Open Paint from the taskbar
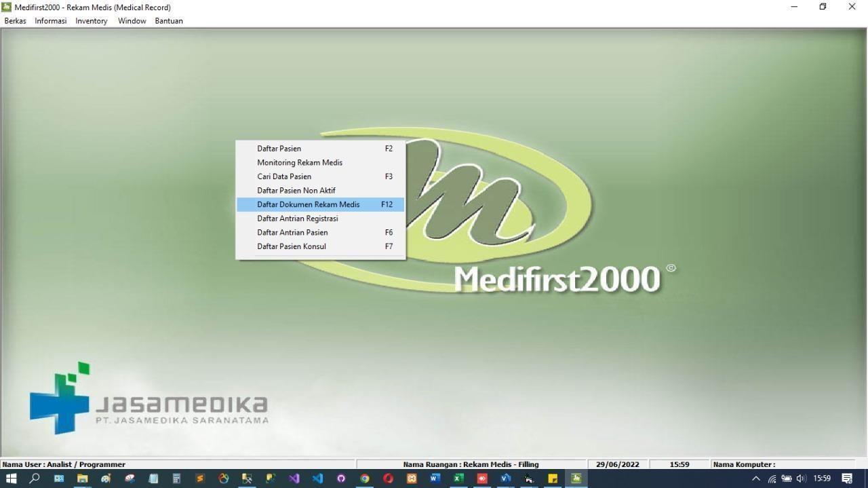The image size is (868, 488). click(x=106, y=478)
